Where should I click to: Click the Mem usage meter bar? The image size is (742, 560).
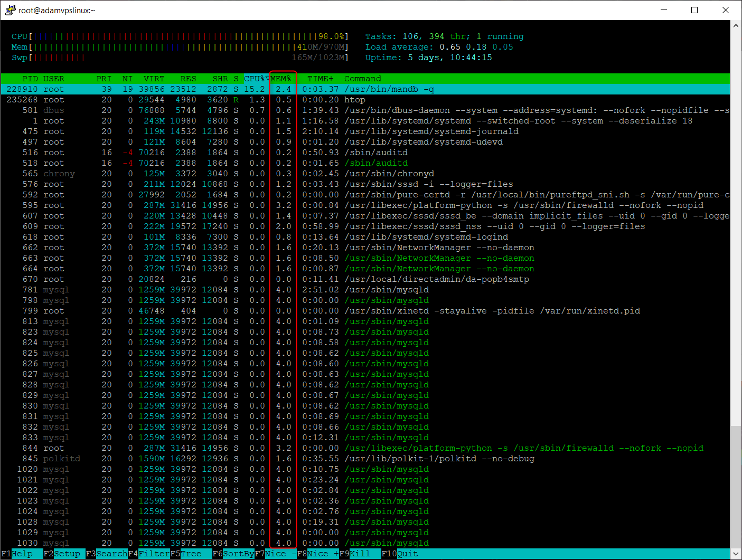click(x=180, y=47)
